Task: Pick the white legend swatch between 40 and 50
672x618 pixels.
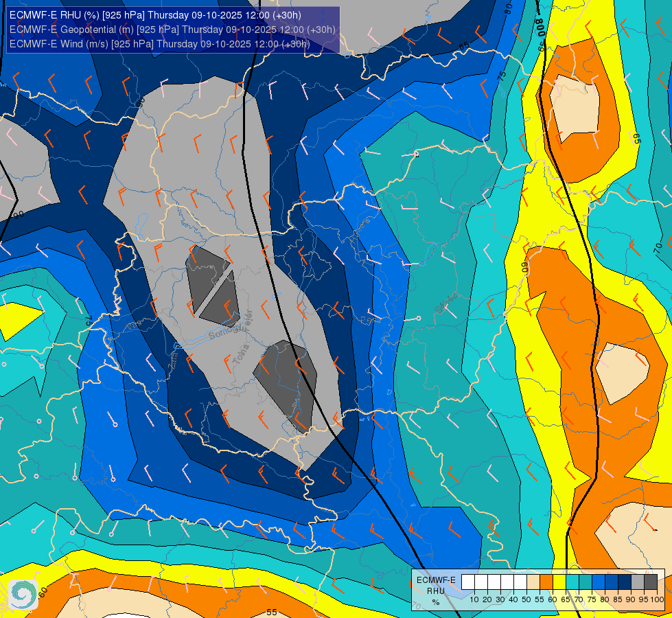Action: tap(520, 582)
